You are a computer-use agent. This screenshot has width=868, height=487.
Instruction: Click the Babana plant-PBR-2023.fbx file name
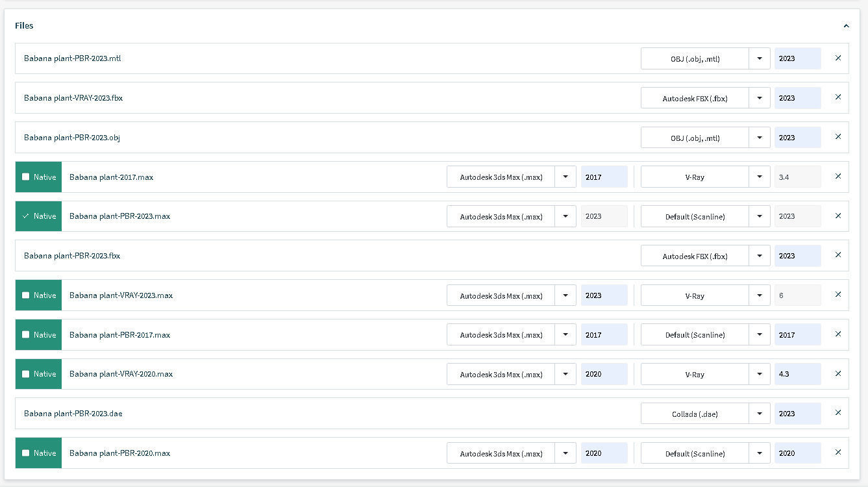click(72, 256)
